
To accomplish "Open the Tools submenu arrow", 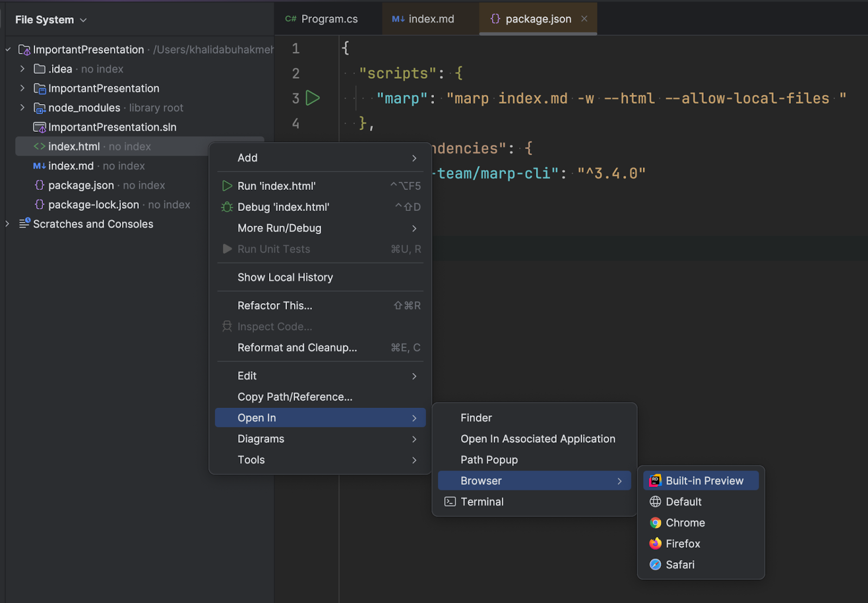I will (x=414, y=460).
